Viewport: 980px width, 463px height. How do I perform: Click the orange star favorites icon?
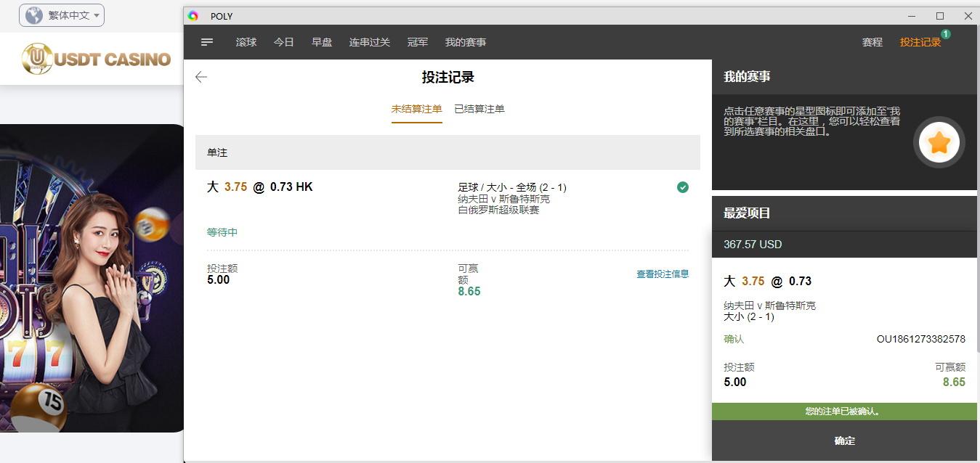(x=939, y=143)
